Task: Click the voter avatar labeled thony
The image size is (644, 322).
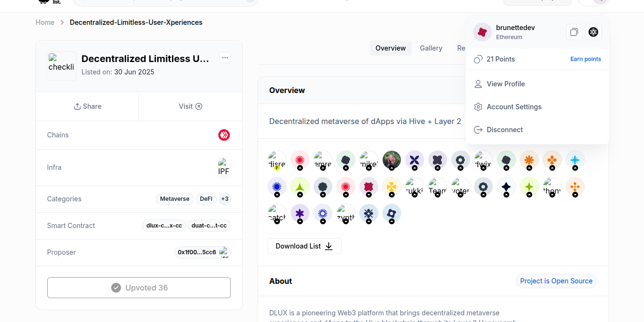Action: [552, 187]
